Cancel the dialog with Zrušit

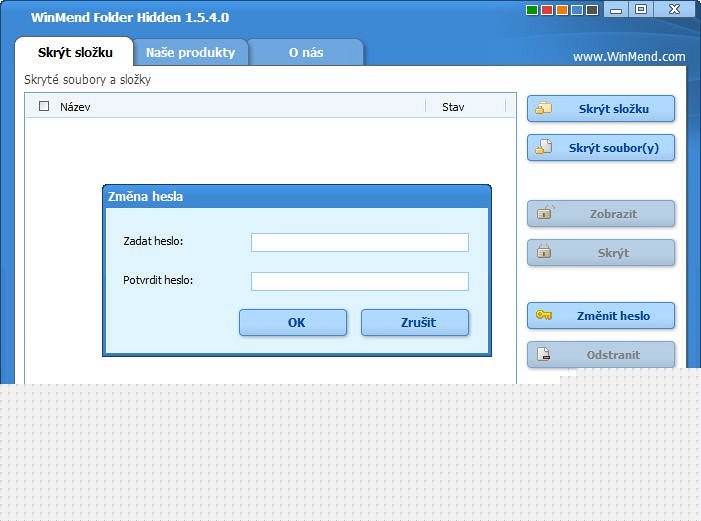pos(414,322)
